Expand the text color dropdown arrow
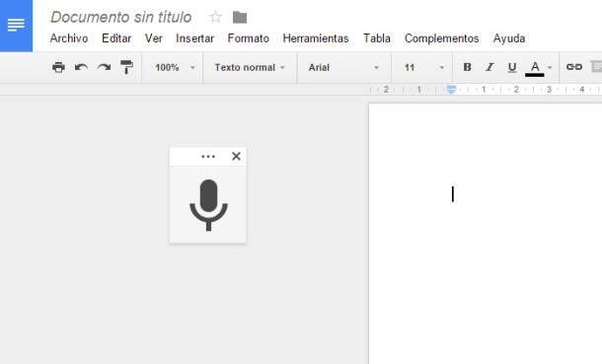Viewport: 602px width, 364px height. pyautogui.click(x=550, y=67)
